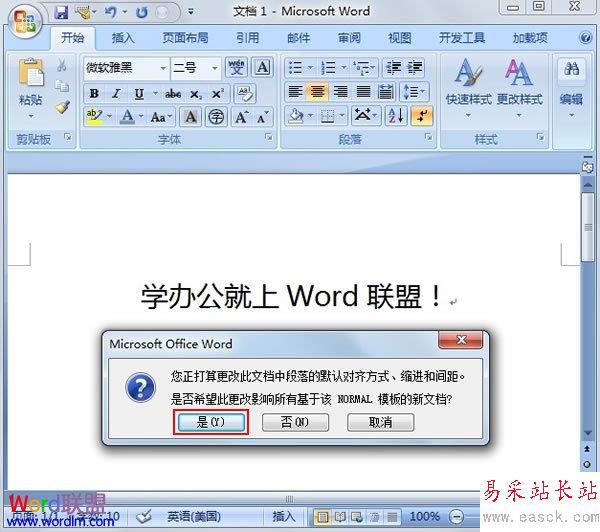Image resolution: width=600 pixels, height=532 pixels.
Task: Align text right
Action: pos(340,91)
